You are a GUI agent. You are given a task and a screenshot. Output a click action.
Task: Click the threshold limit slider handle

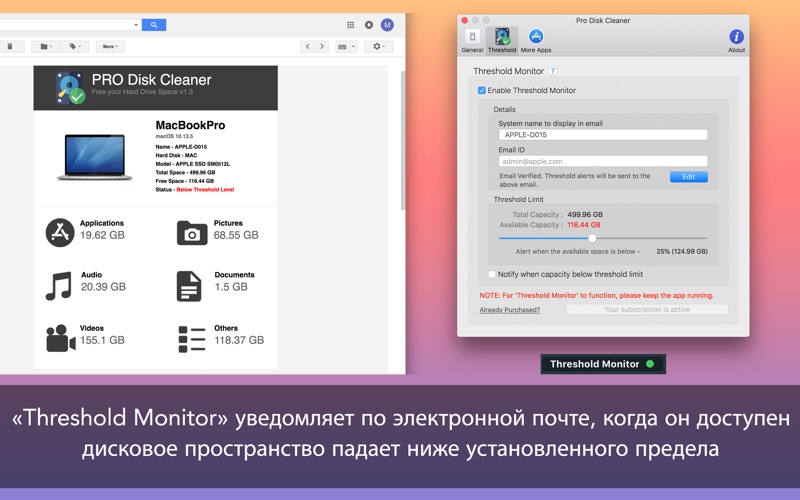[592, 238]
